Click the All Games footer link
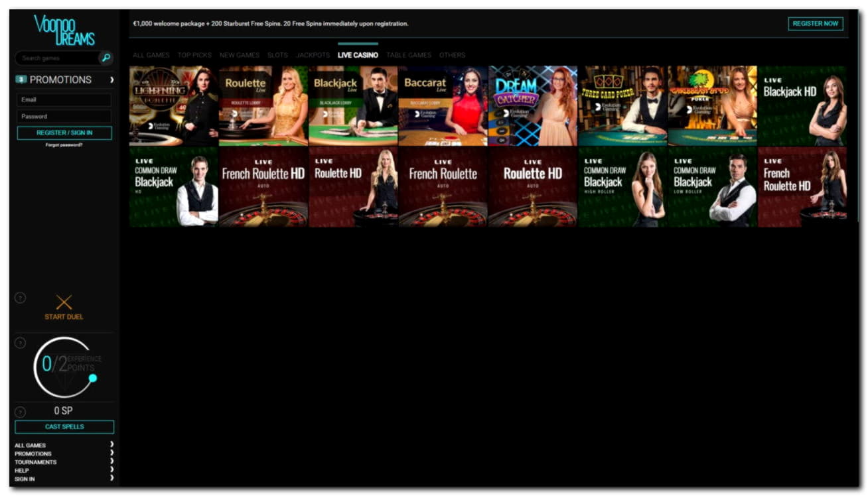This screenshot has height=496, width=868. [x=30, y=446]
